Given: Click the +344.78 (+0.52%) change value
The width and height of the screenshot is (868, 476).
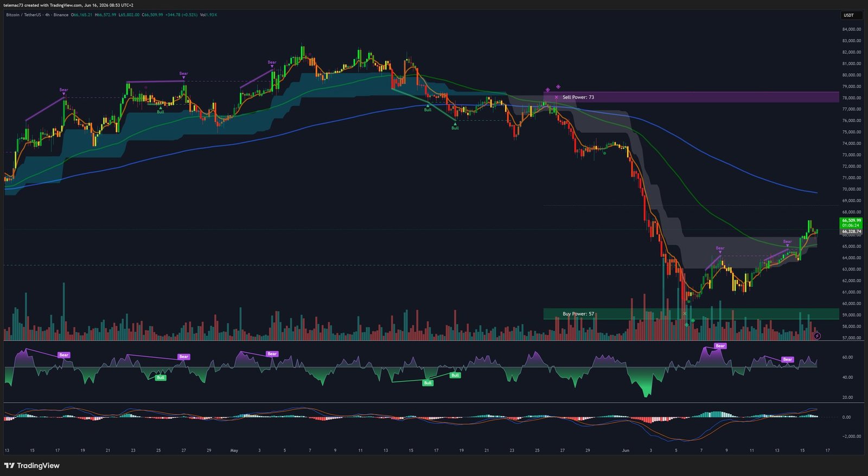Looking at the screenshot, I should coord(181,15).
